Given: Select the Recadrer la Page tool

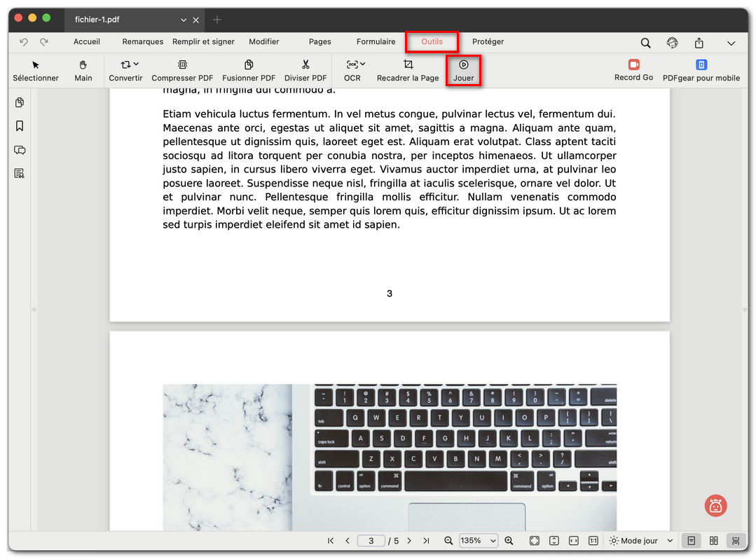Looking at the screenshot, I should (x=408, y=70).
